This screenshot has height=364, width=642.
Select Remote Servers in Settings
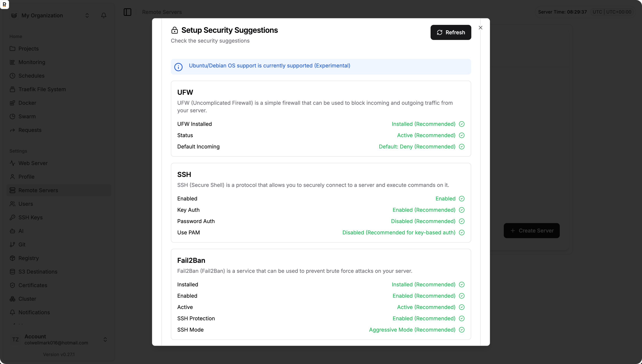click(x=38, y=190)
